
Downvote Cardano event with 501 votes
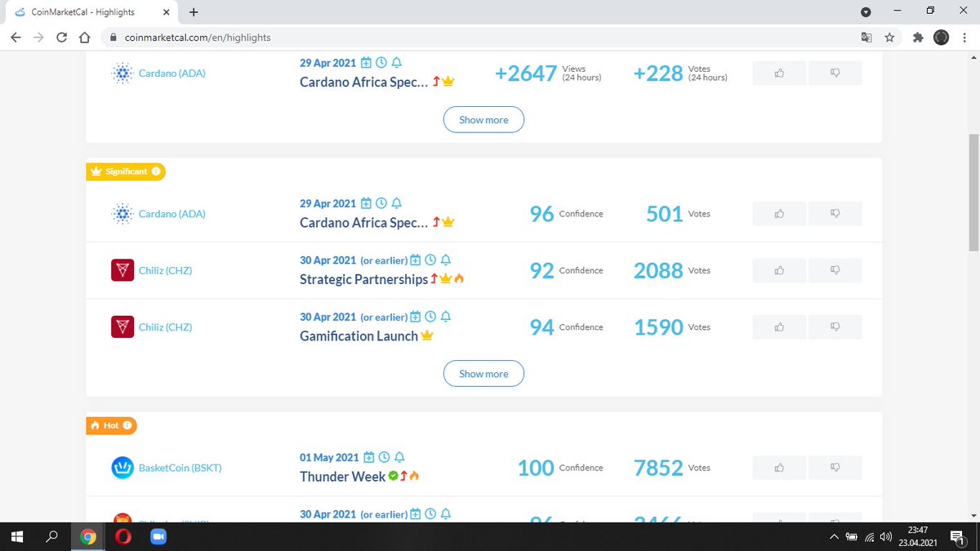pos(835,214)
